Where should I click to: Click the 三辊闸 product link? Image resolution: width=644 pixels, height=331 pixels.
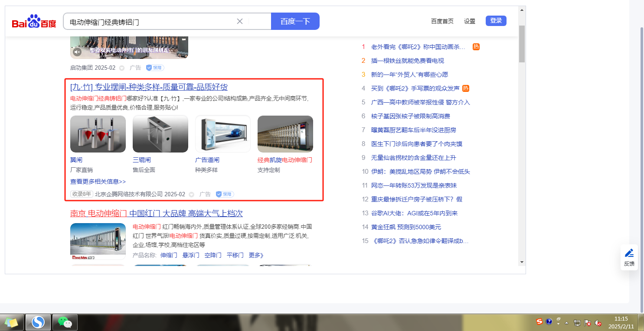pos(142,160)
